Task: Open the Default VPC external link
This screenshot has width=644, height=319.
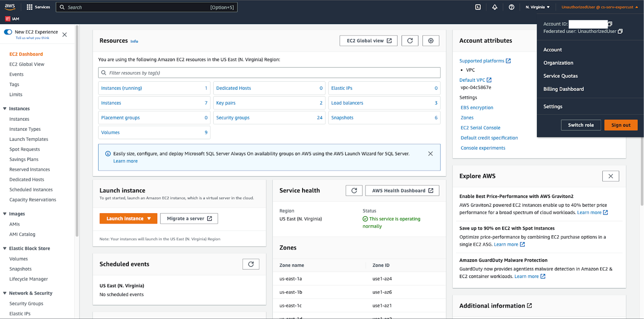Action: (x=475, y=80)
